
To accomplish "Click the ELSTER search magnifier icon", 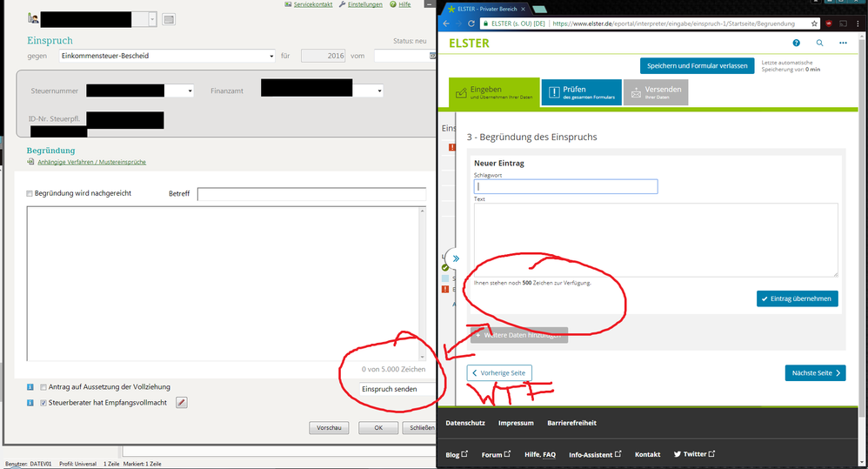I will tap(820, 44).
